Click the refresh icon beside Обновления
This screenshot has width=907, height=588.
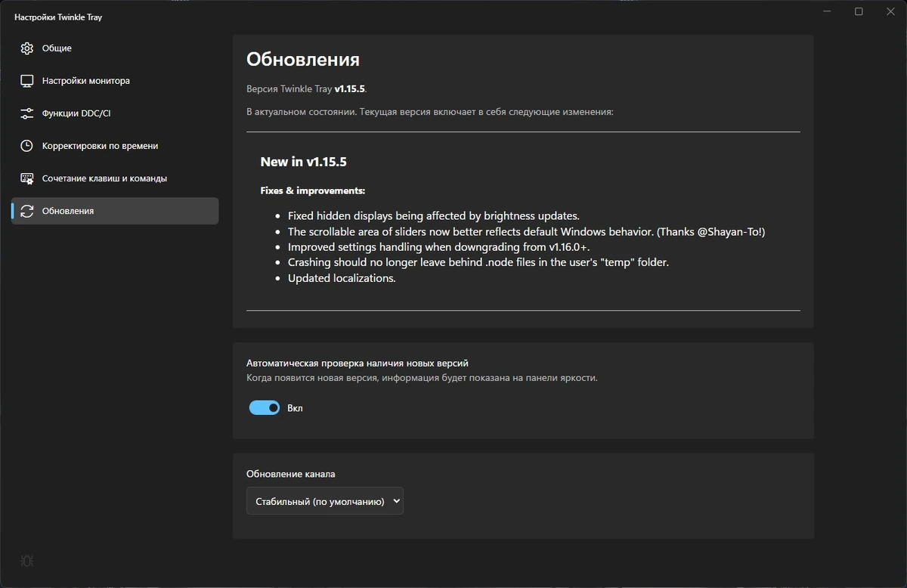point(27,211)
